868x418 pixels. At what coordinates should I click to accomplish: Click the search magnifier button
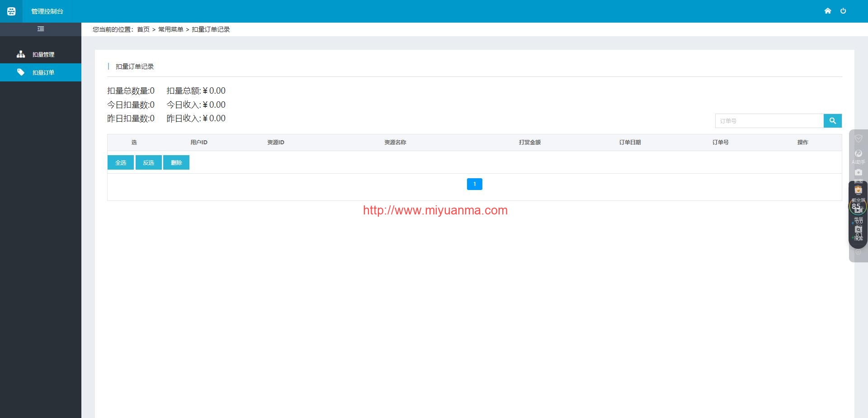[833, 121]
